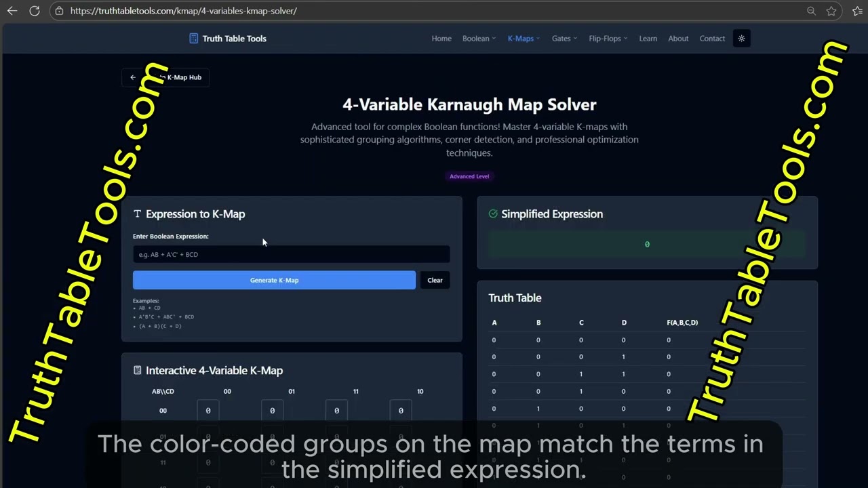
Task: Open site info icon in address bar
Action: 59,11
